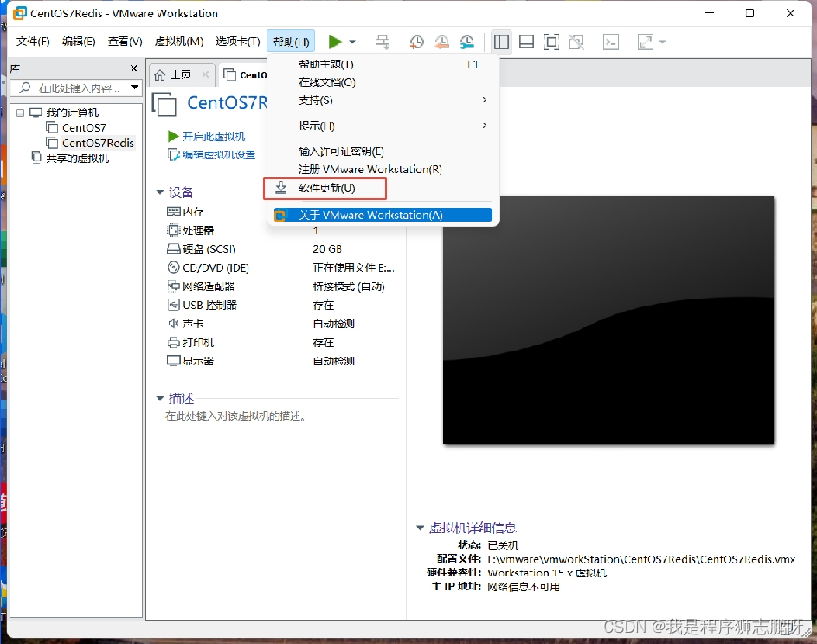Open the console view icon
This screenshot has height=644, width=817.
coord(611,42)
